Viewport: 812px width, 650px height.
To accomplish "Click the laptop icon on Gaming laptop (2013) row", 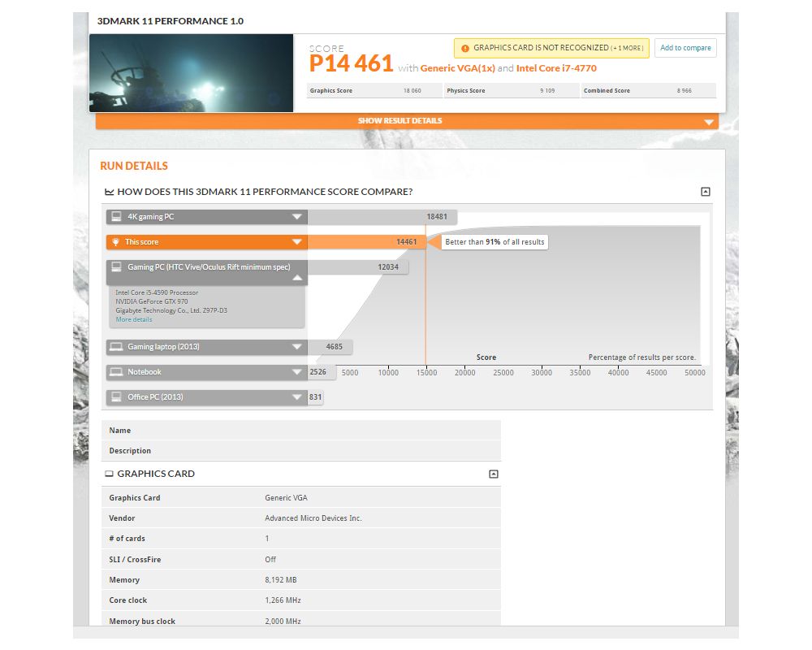I will pos(116,347).
